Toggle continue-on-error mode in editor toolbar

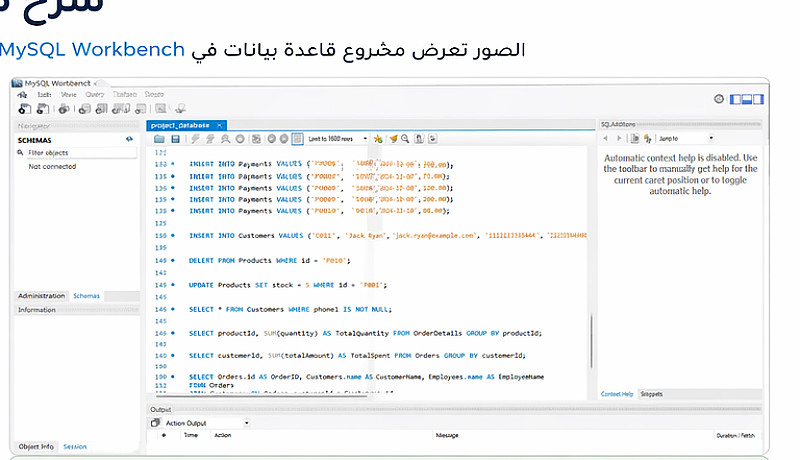pyautogui.click(x=256, y=139)
